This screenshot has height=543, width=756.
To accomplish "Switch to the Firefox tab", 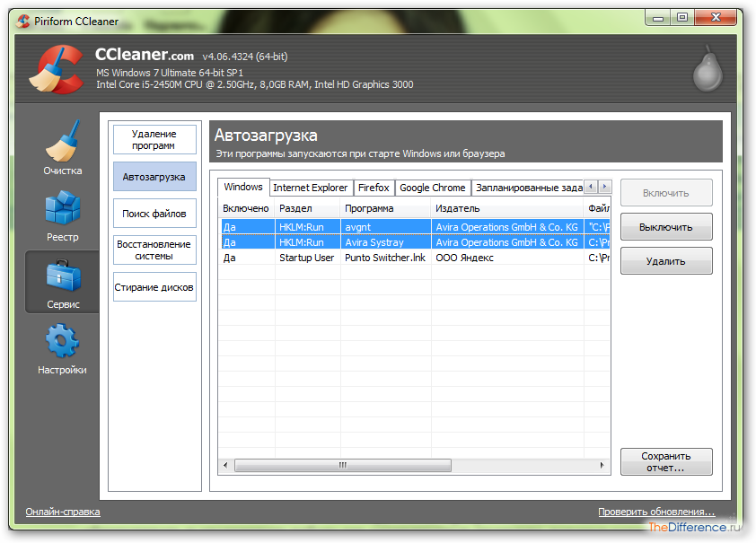I will (374, 188).
